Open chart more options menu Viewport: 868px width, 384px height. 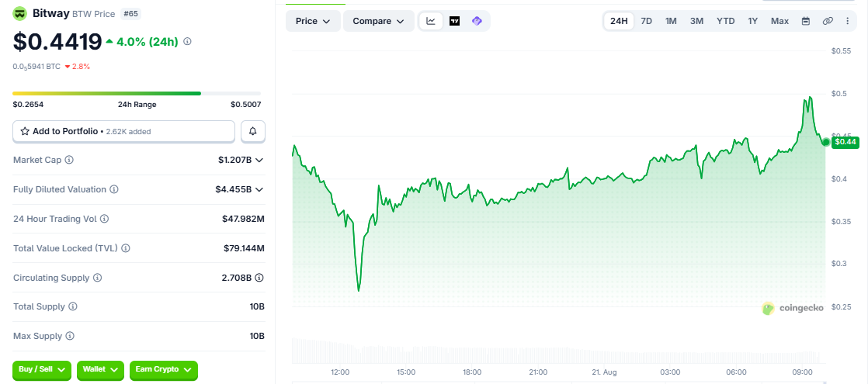pos(848,21)
